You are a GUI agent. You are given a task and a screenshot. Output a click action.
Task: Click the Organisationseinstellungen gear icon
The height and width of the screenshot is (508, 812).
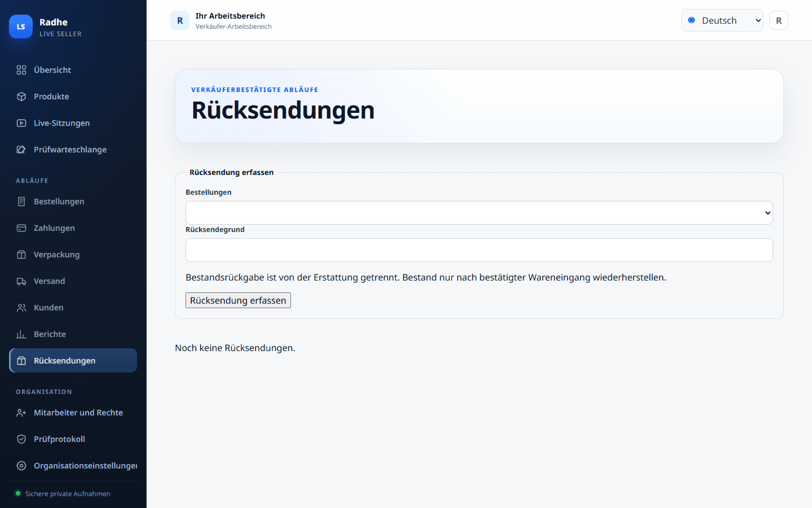tap(21, 466)
